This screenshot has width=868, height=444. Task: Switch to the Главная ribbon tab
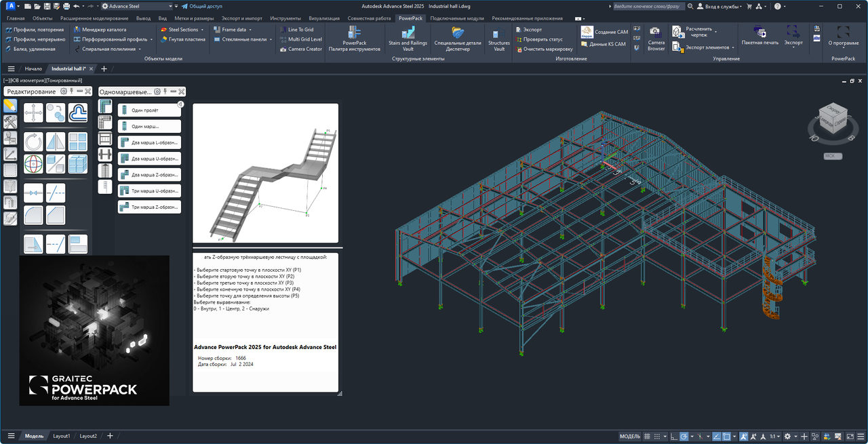(16, 18)
